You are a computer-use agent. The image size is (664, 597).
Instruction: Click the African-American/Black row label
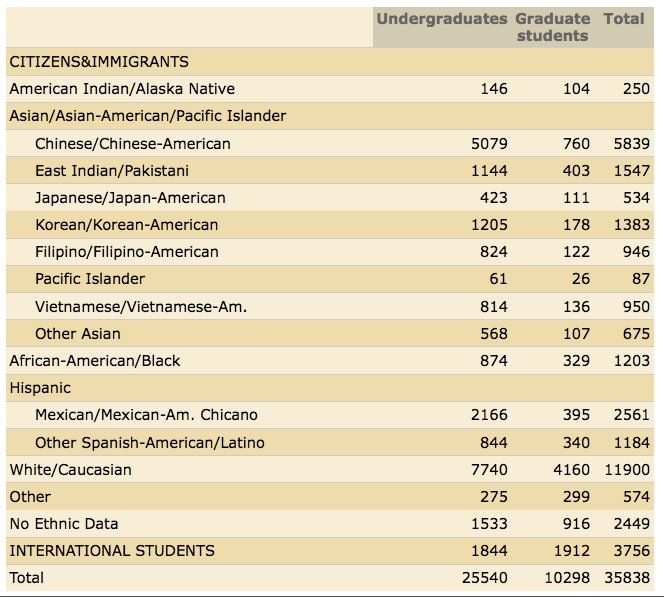click(x=95, y=361)
